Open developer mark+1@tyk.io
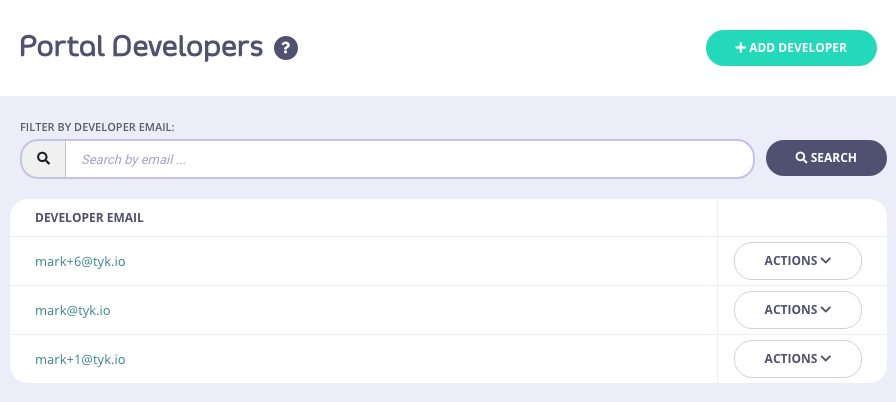The image size is (896, 402). 80,359
